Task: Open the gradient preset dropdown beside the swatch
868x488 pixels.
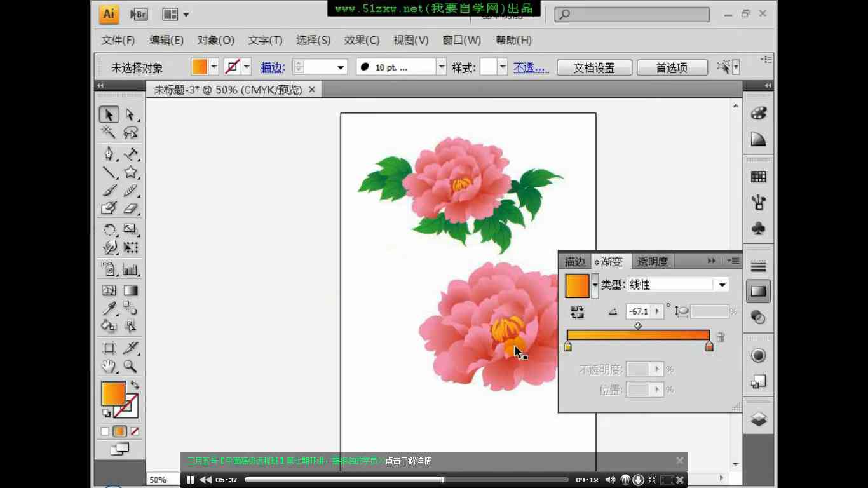Action: point(595,285)
